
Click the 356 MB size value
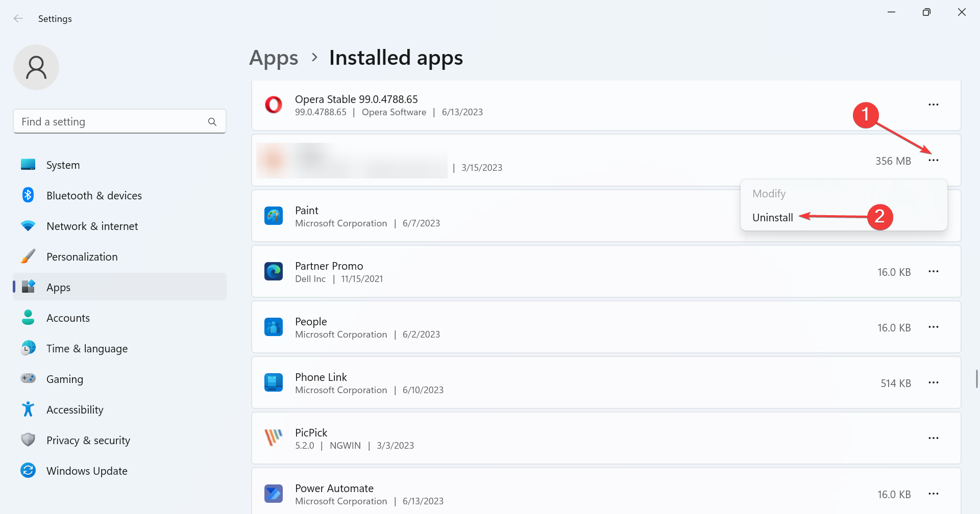coord(893,161)
